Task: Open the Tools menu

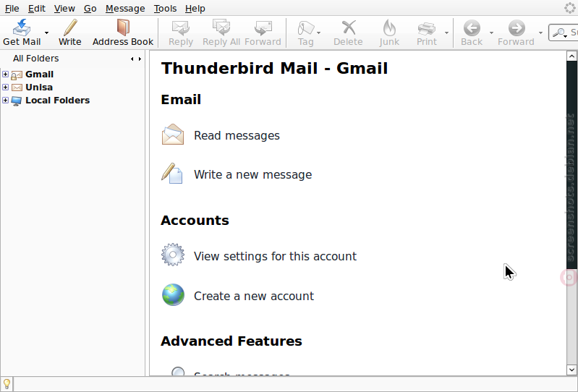Action: coord(165,8)
